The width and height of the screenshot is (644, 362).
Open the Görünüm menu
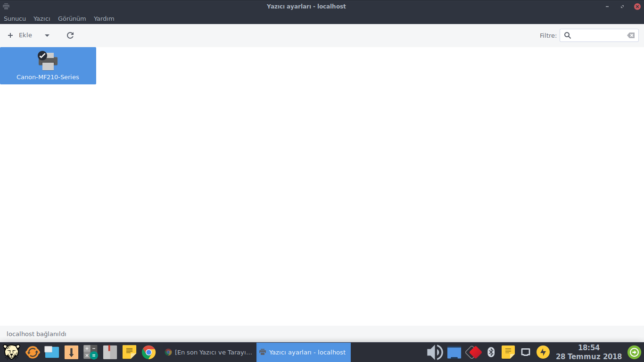[72, 19]
